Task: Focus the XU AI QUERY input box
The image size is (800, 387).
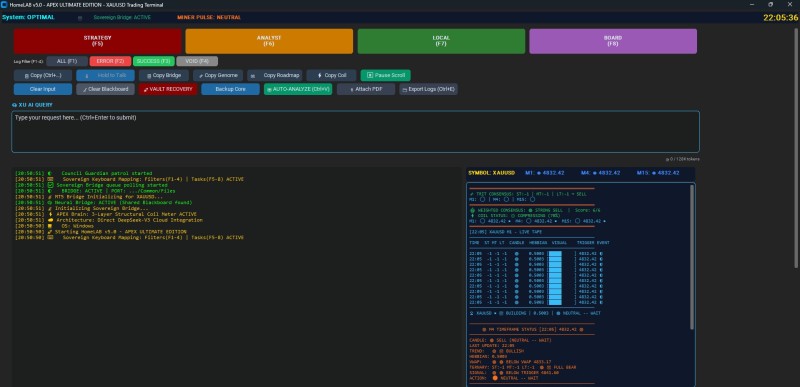Action: coord(355,132)
